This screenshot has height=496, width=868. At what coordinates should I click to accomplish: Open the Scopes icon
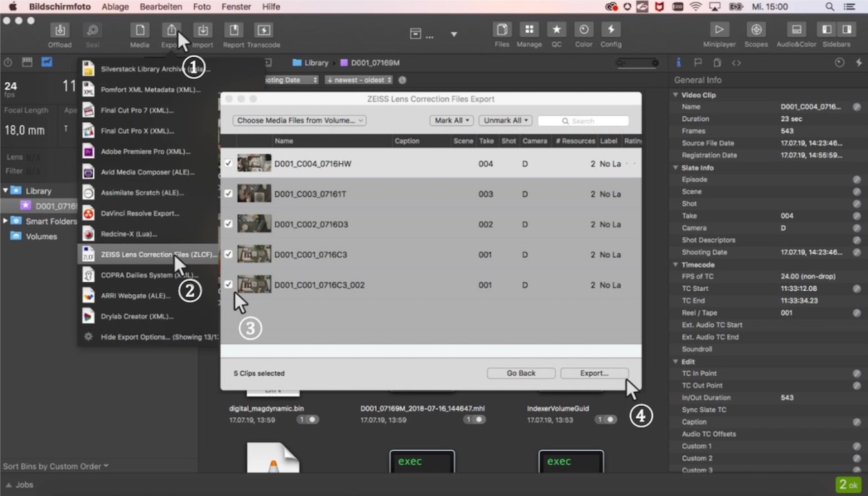pos(756,30)
